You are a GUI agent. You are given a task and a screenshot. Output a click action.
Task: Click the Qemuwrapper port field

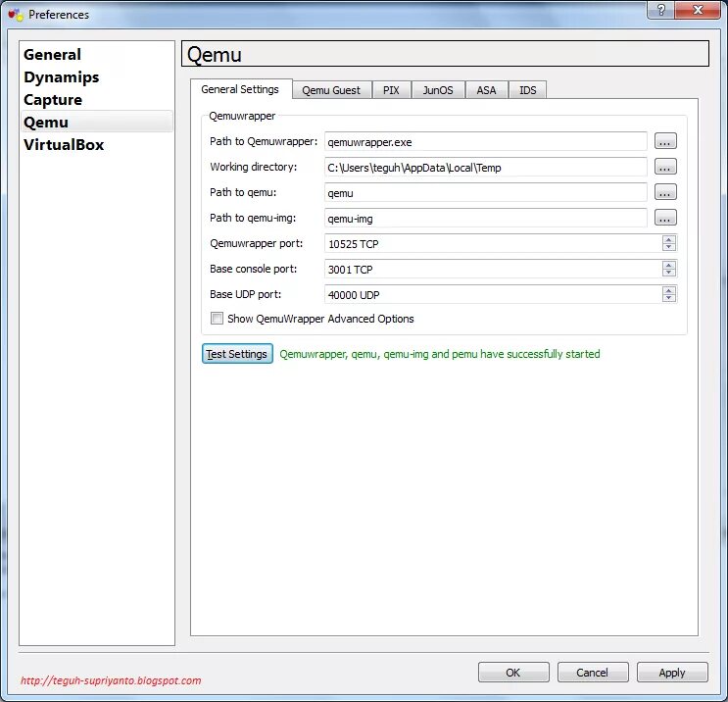pos(492,244)
